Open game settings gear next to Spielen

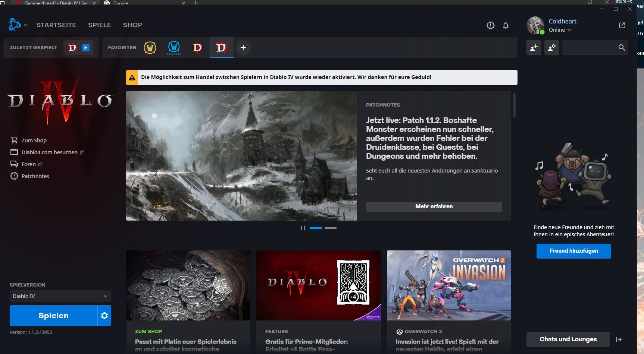(x=104, y=316)
